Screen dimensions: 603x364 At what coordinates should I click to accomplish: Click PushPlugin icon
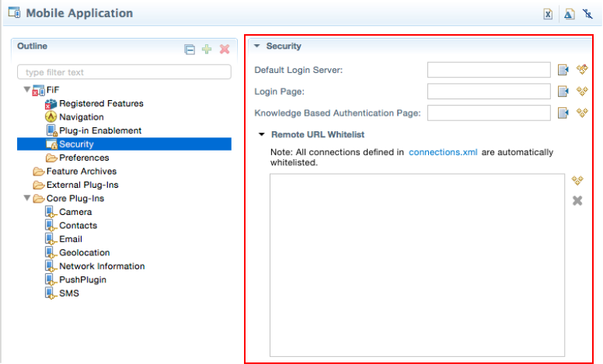click(51, 279)
